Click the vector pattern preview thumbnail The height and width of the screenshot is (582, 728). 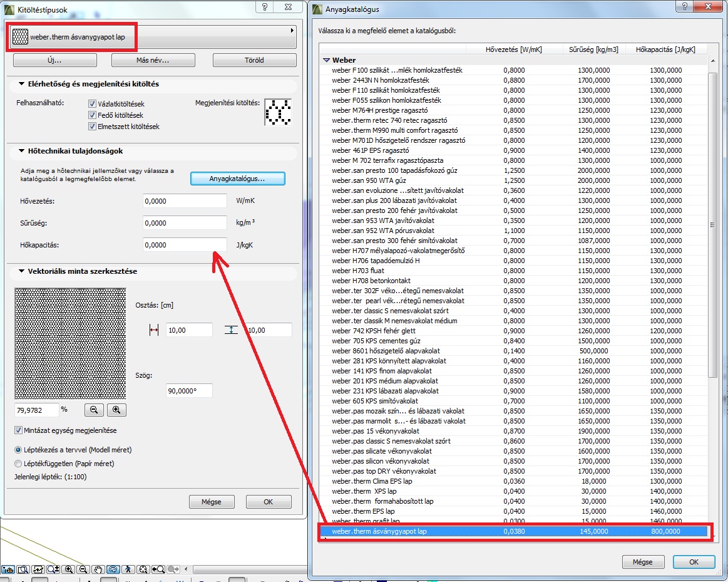70,344
